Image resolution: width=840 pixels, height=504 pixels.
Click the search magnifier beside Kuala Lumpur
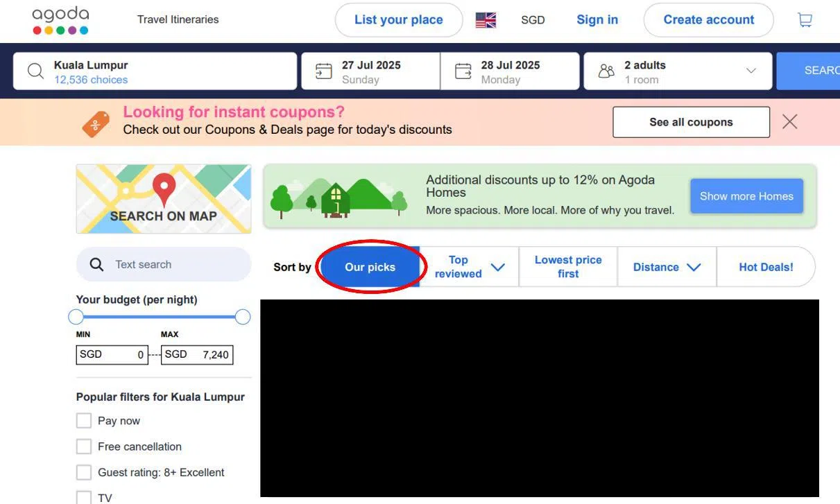point(35,71)
